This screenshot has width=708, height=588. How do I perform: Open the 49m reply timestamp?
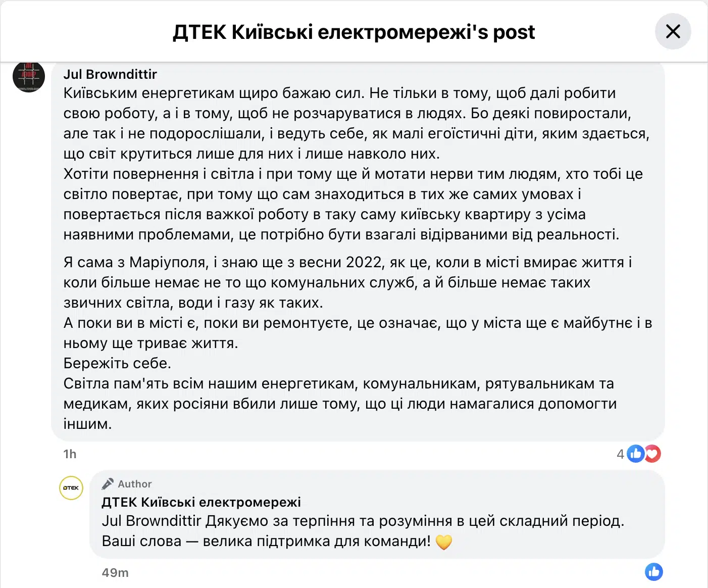115,573
